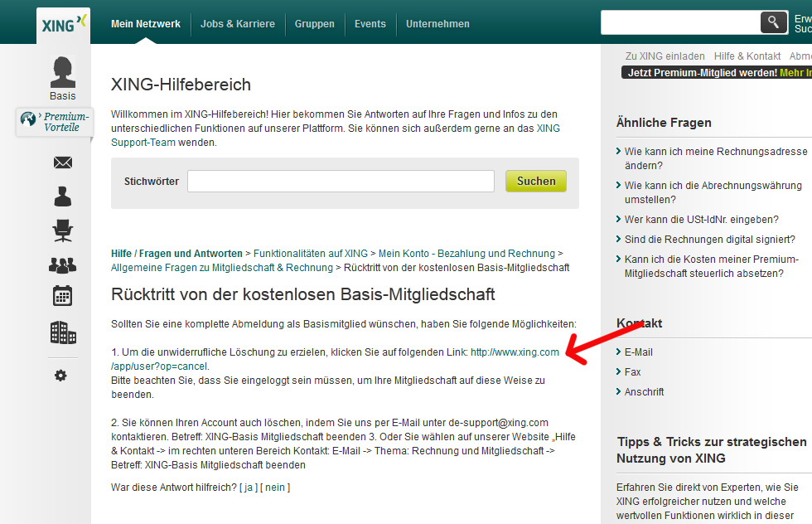Screen dimensions: 812x524
Task: Open Hilfe / Fragen und Antworten breadcrumb
Action: [x=176, y=254]
